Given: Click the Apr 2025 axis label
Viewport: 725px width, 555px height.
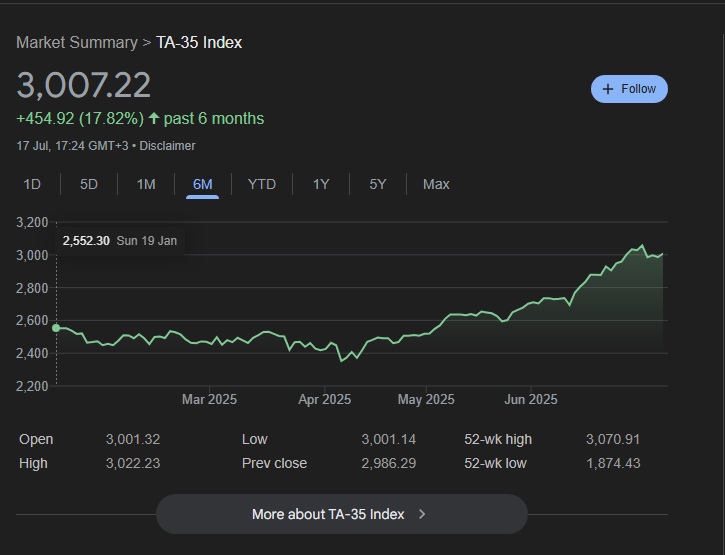Looking at the screenshot, I should tap(325, 399).
